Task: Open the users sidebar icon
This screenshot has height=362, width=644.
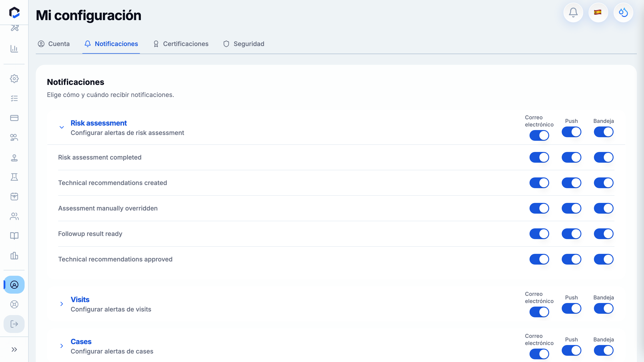Action: tap(14, 216)
